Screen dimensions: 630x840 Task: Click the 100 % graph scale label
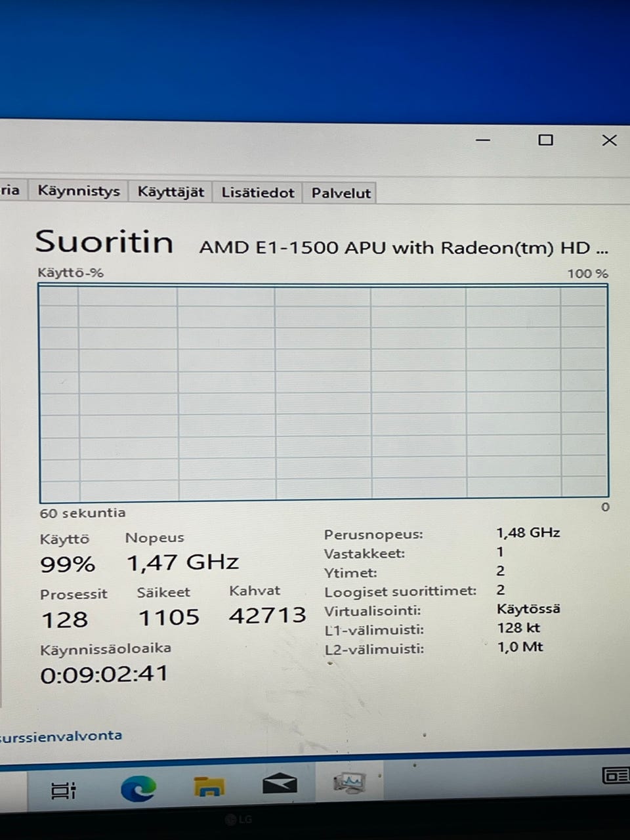587,274
